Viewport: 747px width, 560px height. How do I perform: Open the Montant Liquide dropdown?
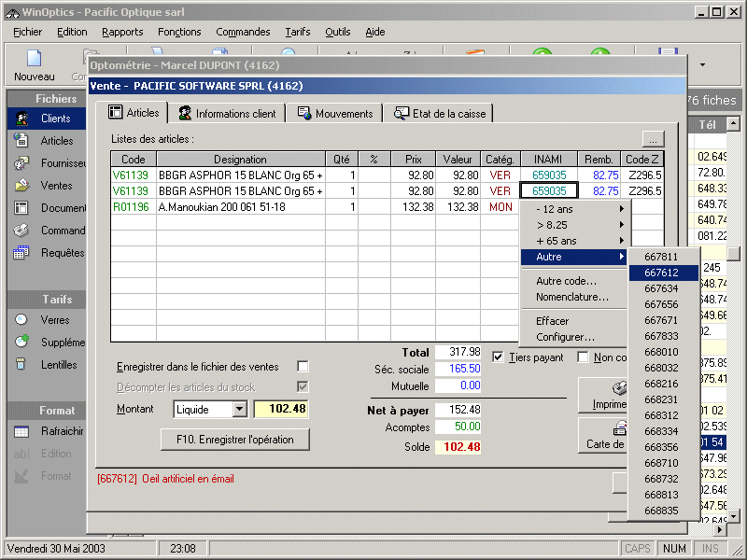pyautogui.click(x=239, y=409)
